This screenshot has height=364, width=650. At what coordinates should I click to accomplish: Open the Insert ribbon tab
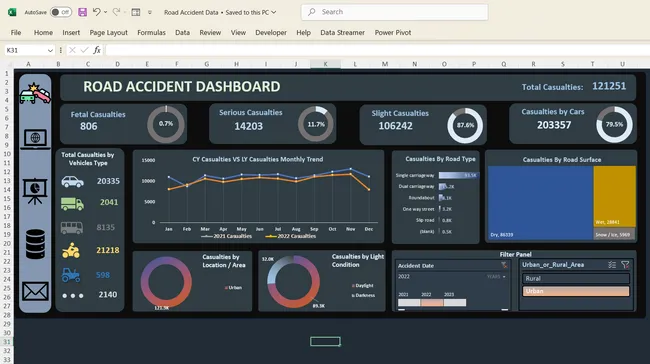71,32
